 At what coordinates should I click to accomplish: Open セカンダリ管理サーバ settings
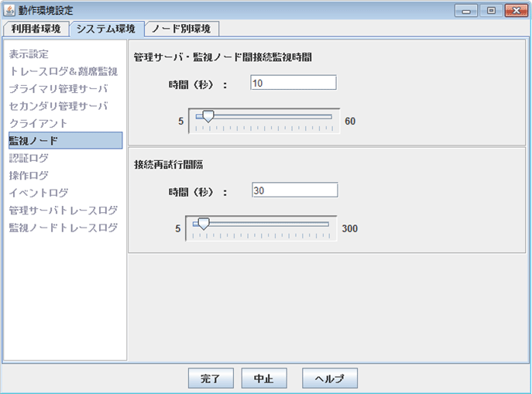point(58,106)
